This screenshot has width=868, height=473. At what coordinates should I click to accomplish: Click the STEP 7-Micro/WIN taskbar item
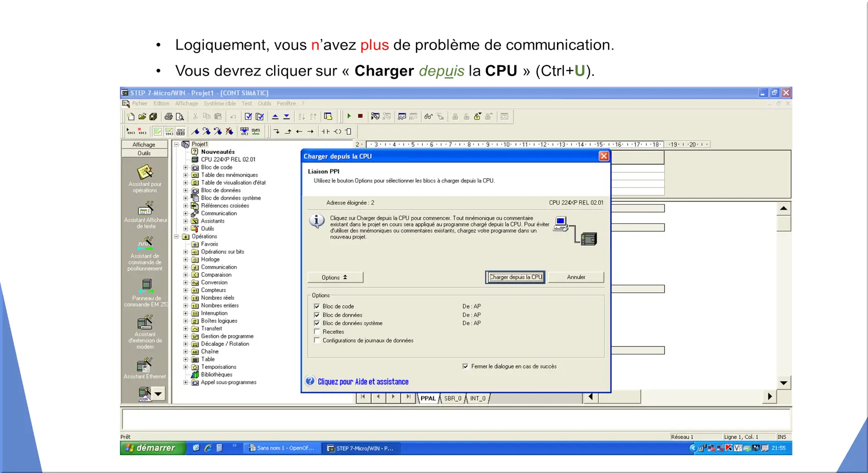(361, 448)
